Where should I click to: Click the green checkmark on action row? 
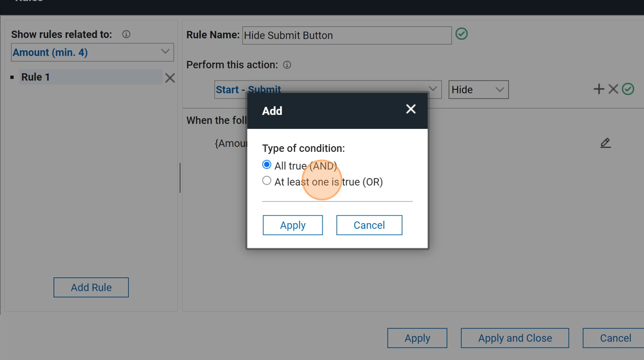point(628,89)
